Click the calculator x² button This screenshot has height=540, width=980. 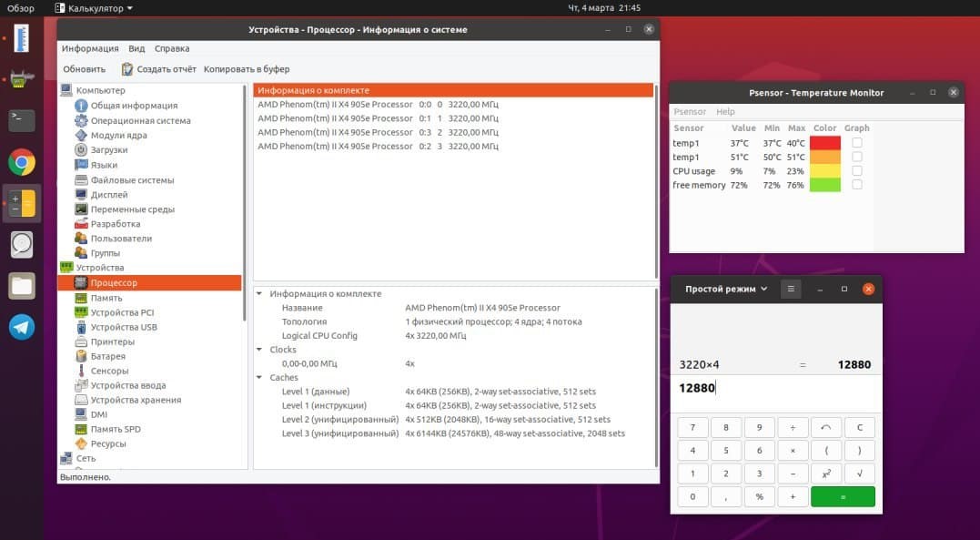(x=825, y=474)
